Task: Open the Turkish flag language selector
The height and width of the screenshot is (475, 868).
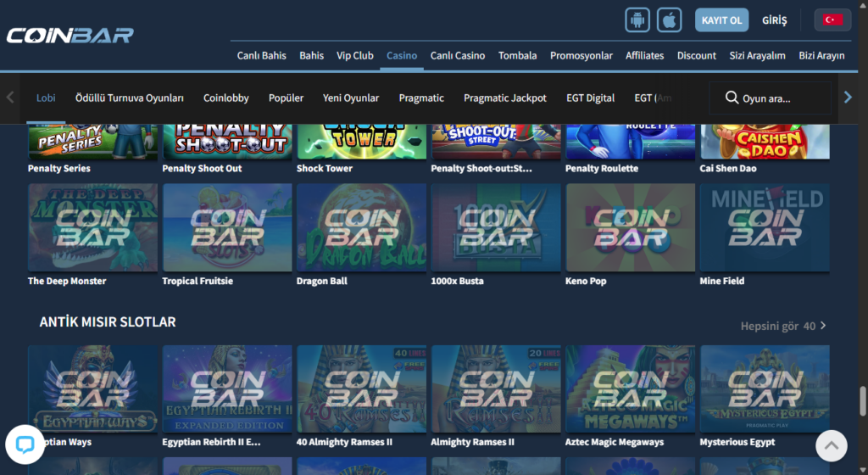Action: tap(832, 20)
